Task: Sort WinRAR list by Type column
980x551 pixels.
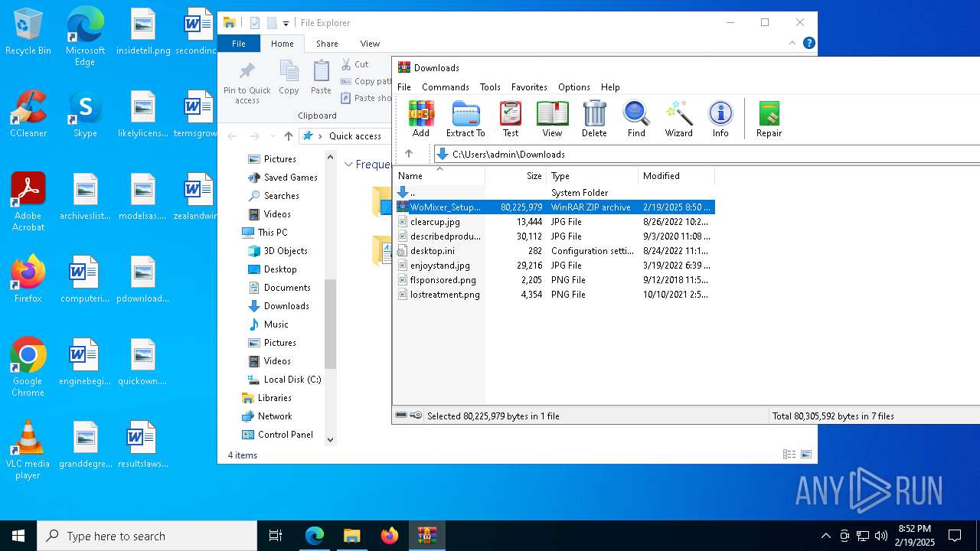Action: tap(592, 176)
